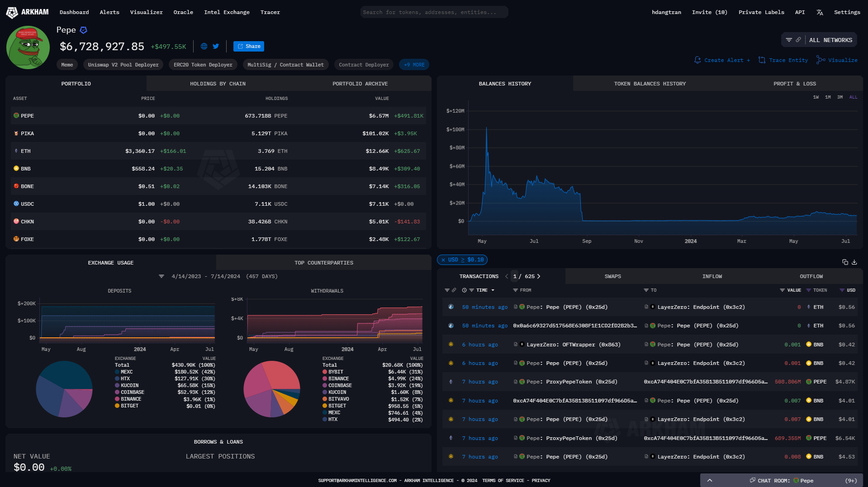Image resolution: width=868 pixels, height=487 pixels.
Task: Click the Pepe profile avatar image
Action: [28, 47]
